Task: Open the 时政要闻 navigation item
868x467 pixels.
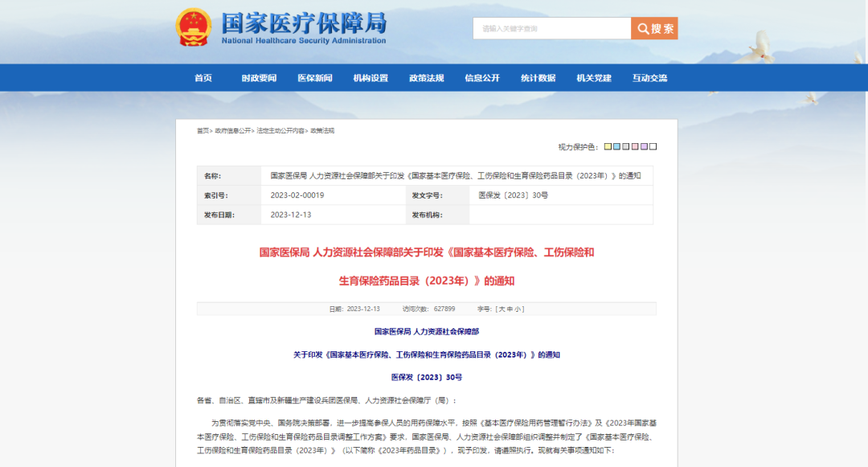Action: 259,78
